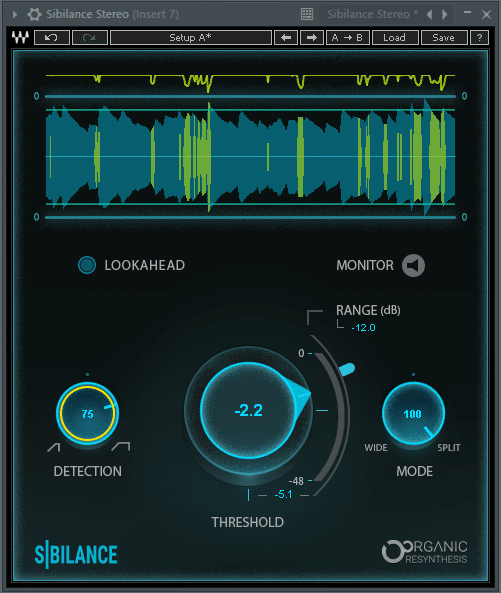Click the waveform display graph
The width and height of the screenshot is (501, 593).
[250, 157]
